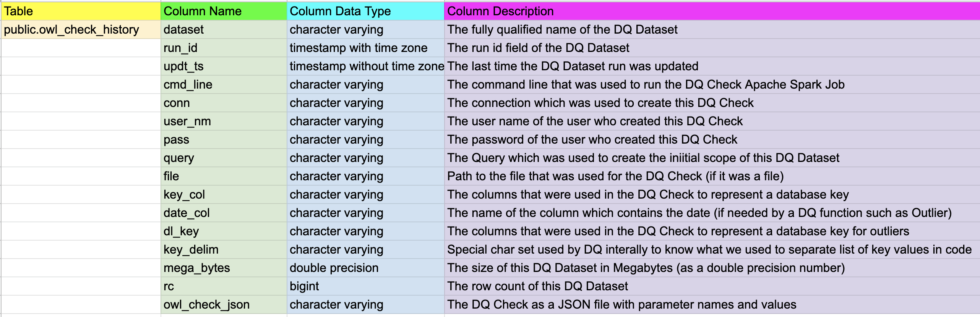The image size is (980, 317).
Task: Select the double precision data type cell
Action: pyautogui.click(x=365, y=268)
